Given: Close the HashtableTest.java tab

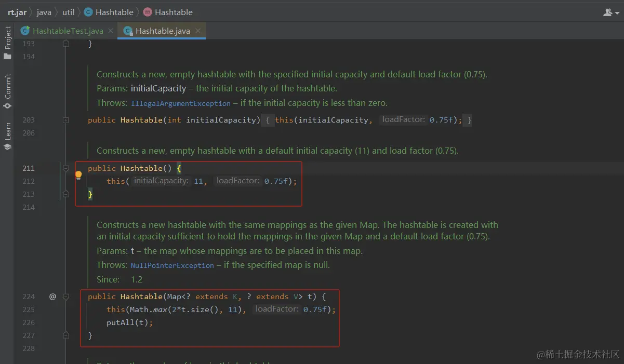Looking at the screenshot, I should [x=111, y=31].
